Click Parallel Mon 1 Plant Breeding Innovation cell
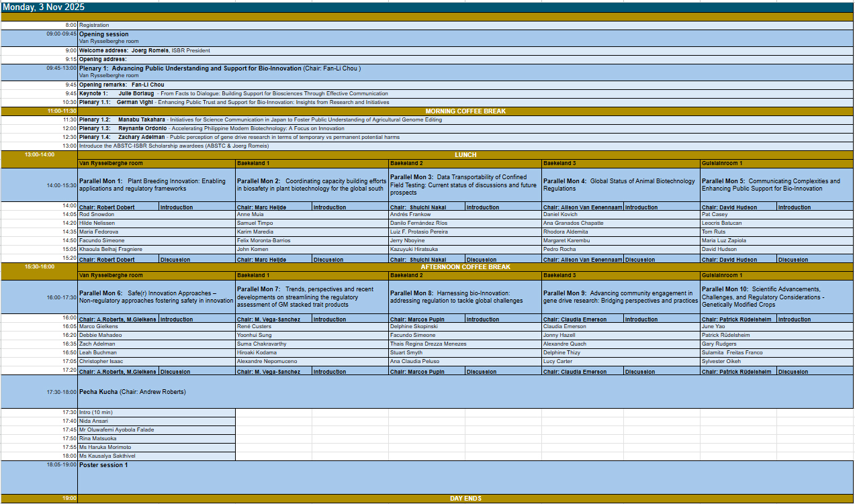The height and width of the screenshot is (504, 855). [x=156, y=185]
